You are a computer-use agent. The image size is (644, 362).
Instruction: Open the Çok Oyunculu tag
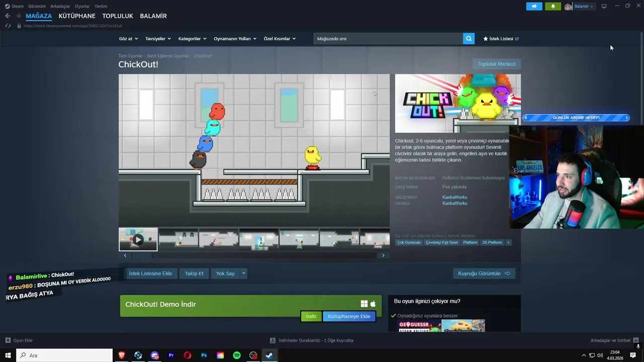tap(409, 242)
